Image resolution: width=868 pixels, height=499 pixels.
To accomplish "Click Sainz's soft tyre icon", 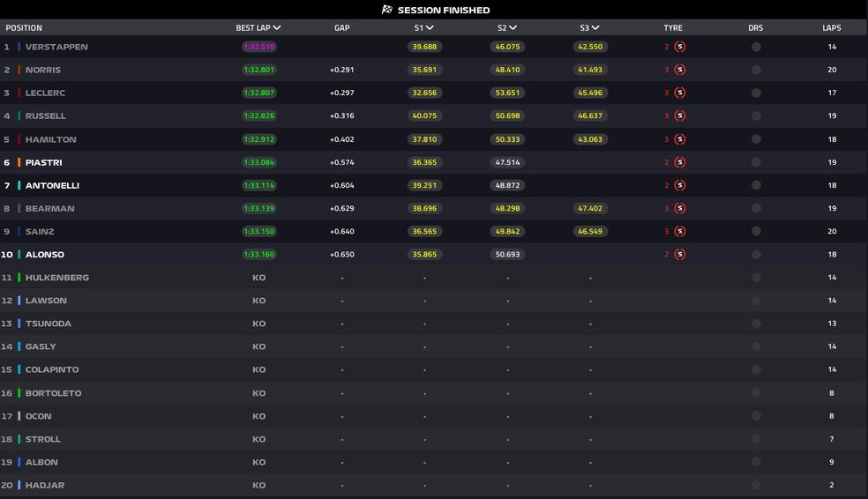I will click(x=680, y=231).
